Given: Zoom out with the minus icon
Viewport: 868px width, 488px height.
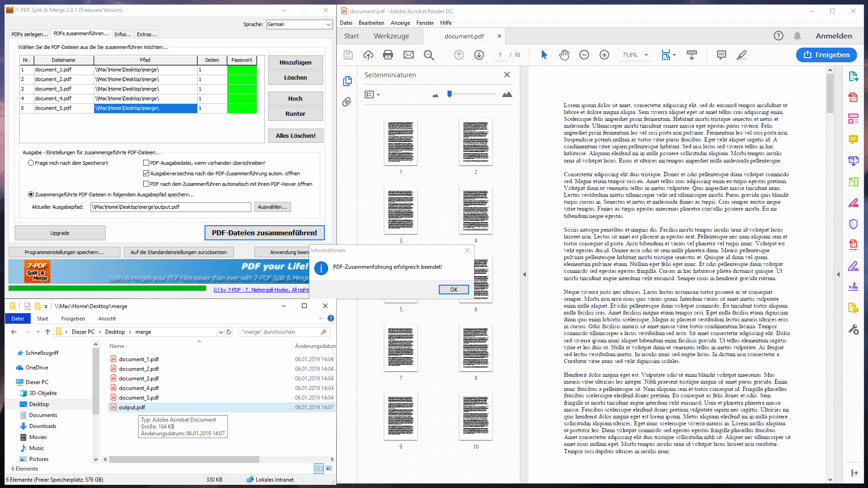Looking at the screenshot, I should click(x=584, y=55).
